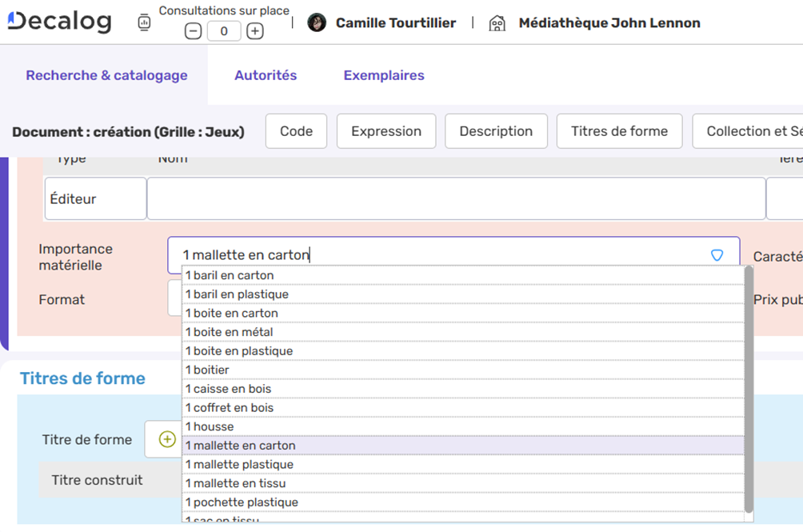Open the Description section button
This screenshot has width=803, height=532.
coord(496,131)
